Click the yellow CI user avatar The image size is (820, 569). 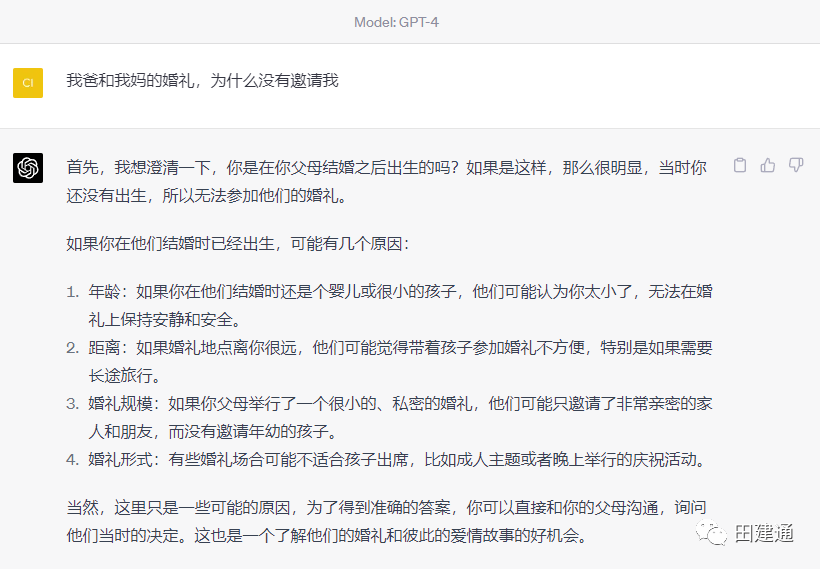(x=28, y=82)
